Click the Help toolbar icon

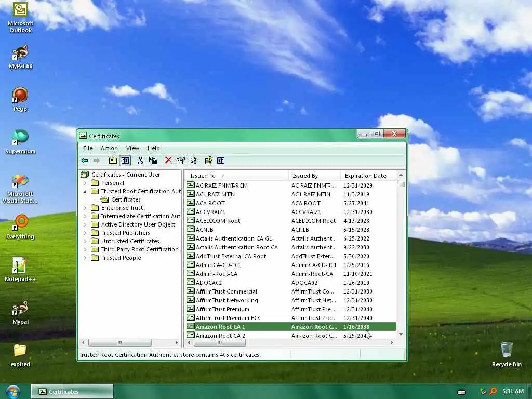[x=208, y=161]
